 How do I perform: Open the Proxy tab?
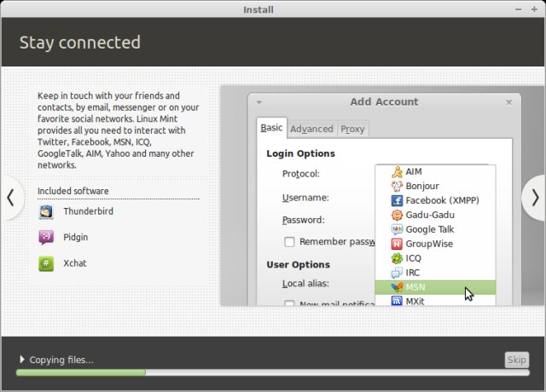click(352, 129)
